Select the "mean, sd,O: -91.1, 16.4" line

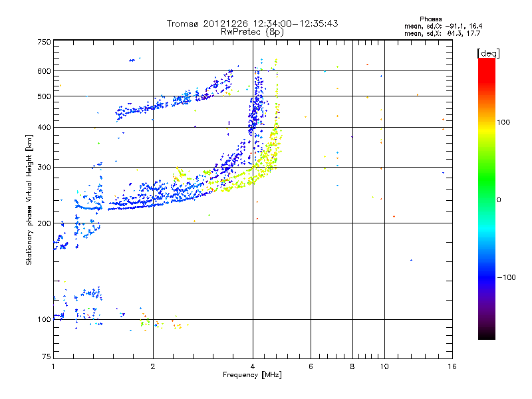(x=443, y=26)
